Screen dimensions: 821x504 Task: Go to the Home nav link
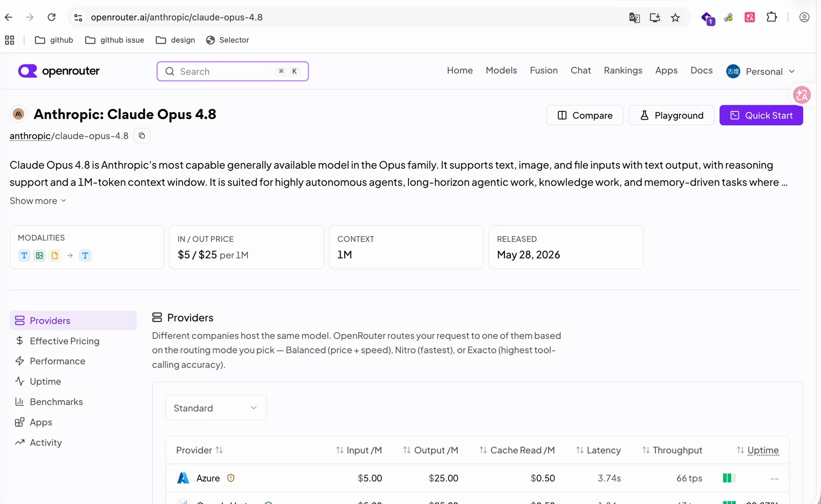pyautogui.click(x=460, y=70)
